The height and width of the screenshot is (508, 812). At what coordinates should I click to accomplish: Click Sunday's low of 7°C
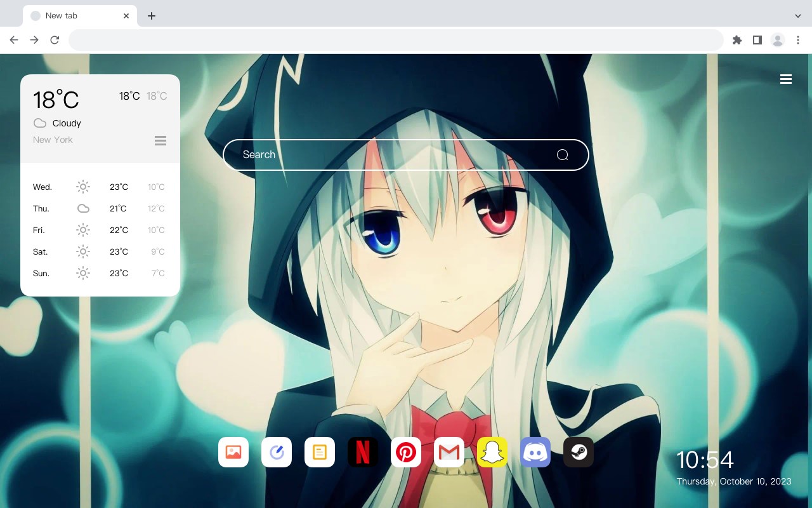coord(158,273)
